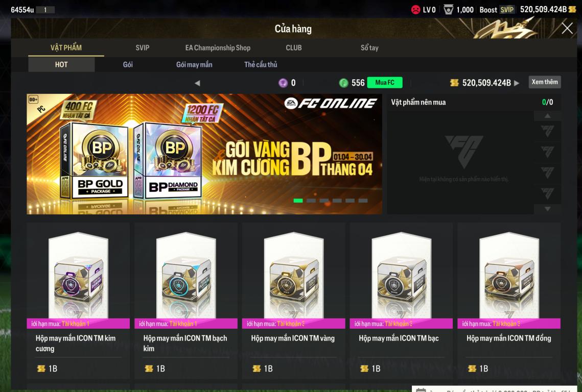
Task: Select the Hộp may mắn ICON TM bạch kim box
Action: click(186, 301)
